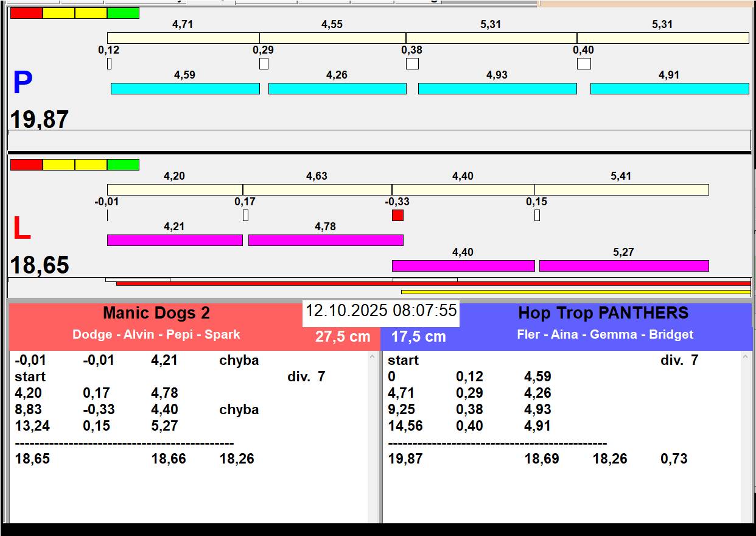Click the cyan 4,93 run bar

pos(497,88)
